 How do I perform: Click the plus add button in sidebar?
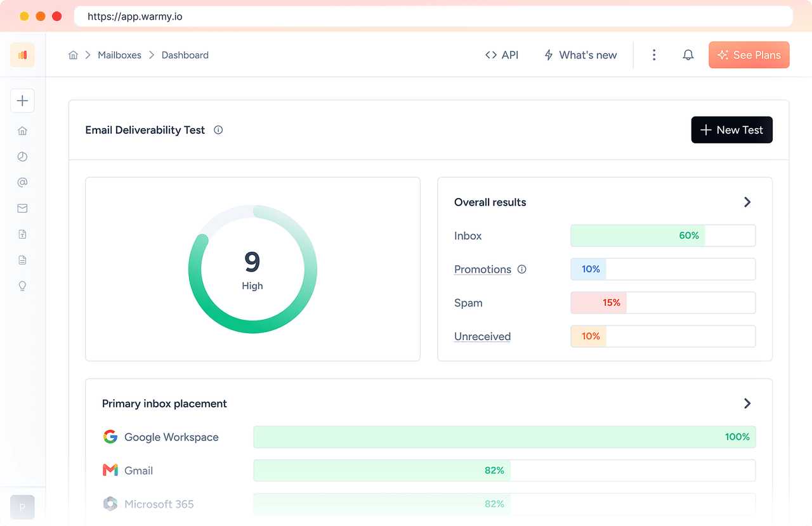[x=22, y=101]
